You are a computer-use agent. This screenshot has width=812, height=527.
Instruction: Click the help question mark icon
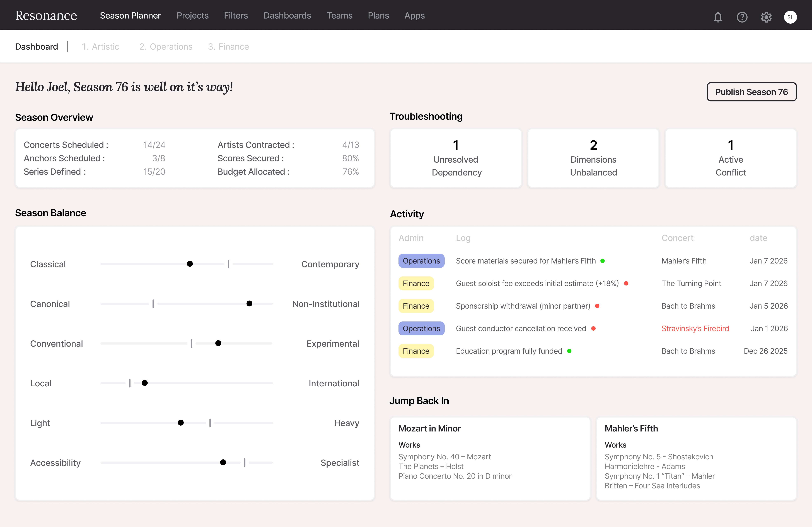pyautogui.click(x=742, y=17)
